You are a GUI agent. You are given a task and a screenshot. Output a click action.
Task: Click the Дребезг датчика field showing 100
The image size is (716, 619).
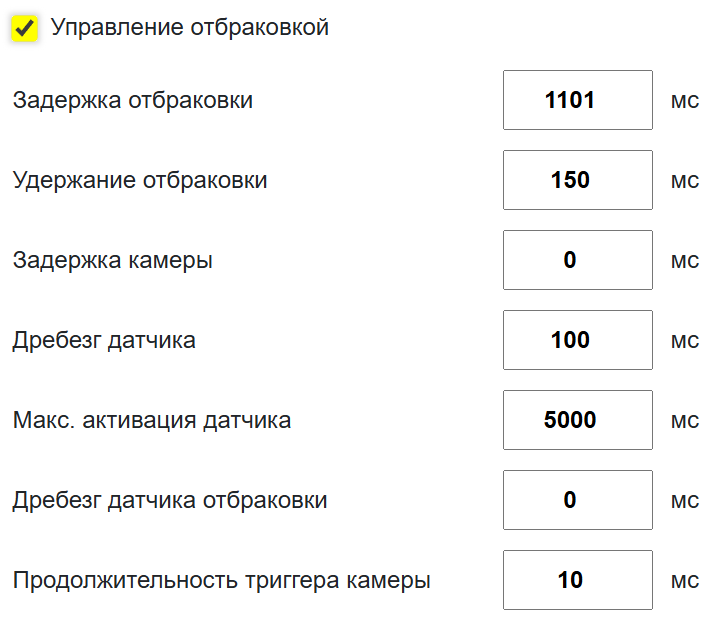(x=577, y=340)
